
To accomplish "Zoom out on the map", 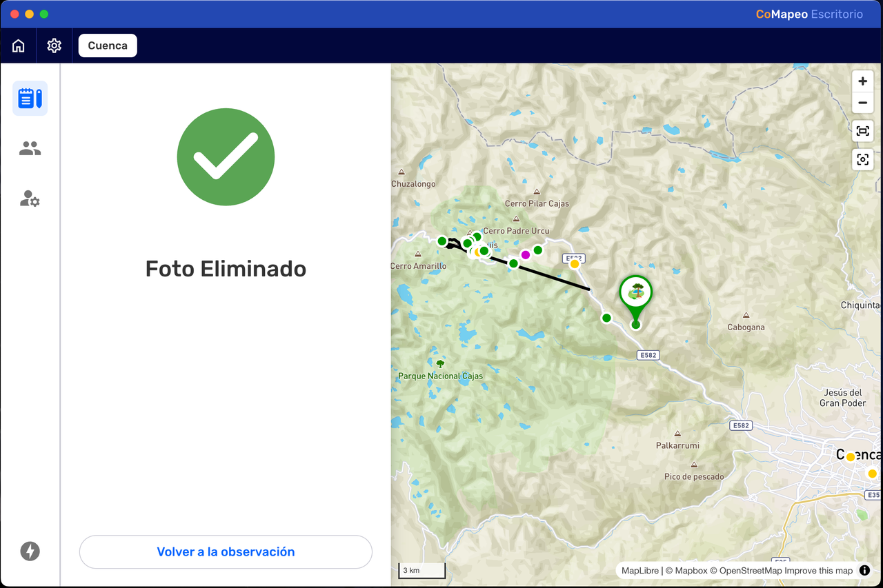I will click(x=862, y=103).
